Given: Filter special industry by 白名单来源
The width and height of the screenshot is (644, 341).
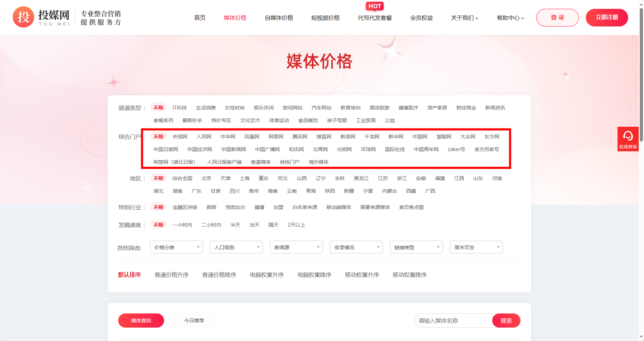Looking at the screenshot, I should click(305, 207).
